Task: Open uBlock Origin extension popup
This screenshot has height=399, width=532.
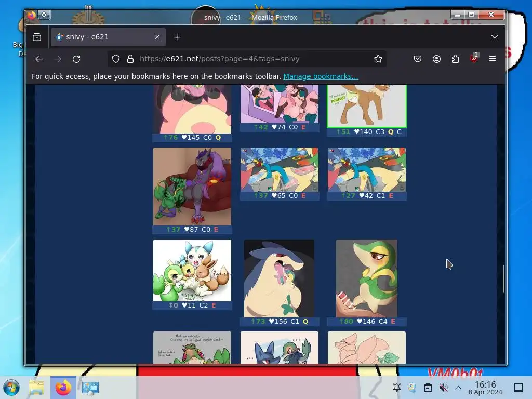Action: pos(474,58)
